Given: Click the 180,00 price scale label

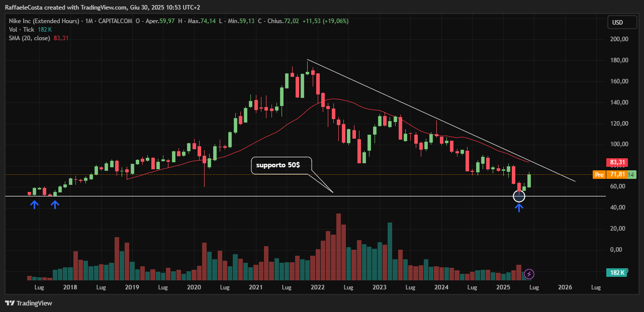Looking at the screenshot, I should point(620,60).
